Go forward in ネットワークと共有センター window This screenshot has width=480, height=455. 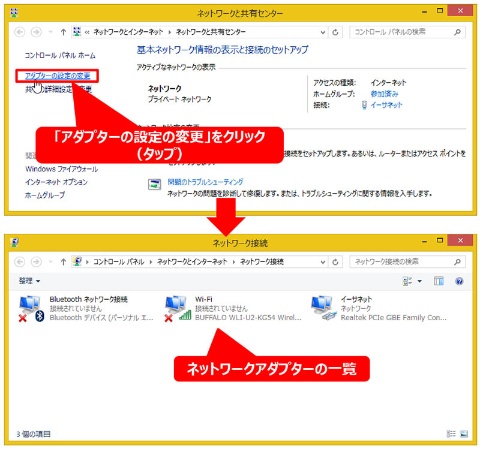(36, 32)
